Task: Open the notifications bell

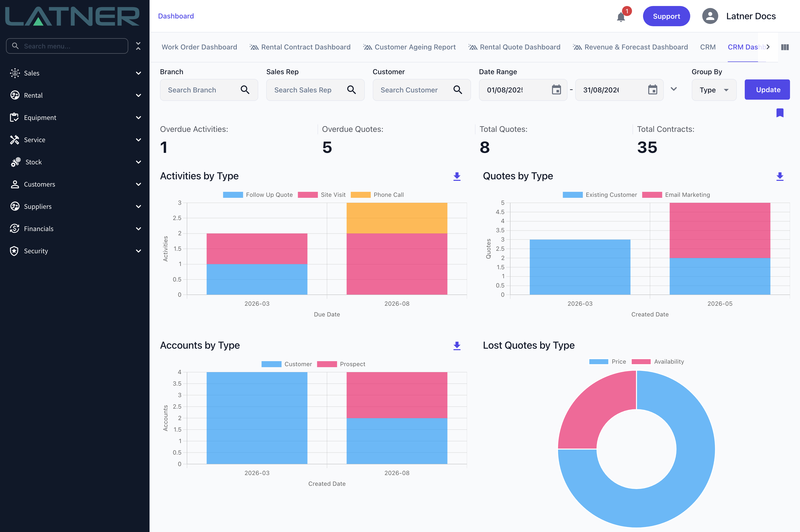Action: [621, 17]
